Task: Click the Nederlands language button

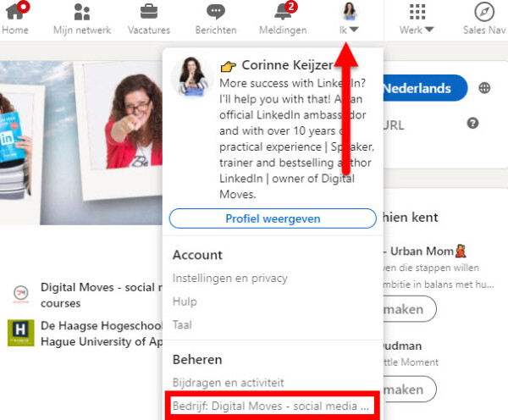Action: (424, 88)
